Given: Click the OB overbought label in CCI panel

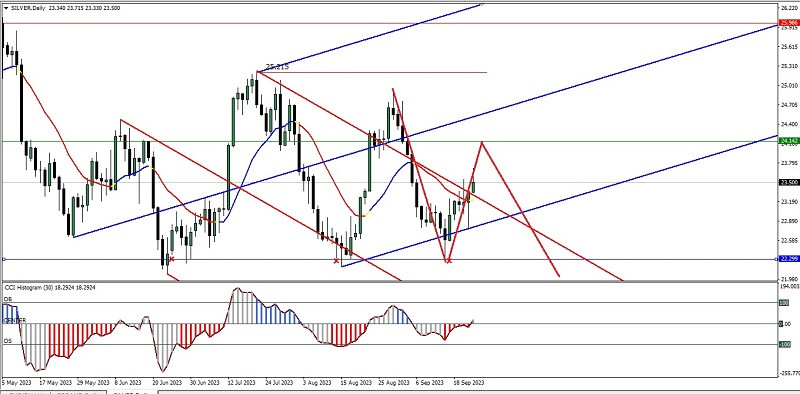Looking at the screenshot, I should pyautogui.click(x=8, y=299).
